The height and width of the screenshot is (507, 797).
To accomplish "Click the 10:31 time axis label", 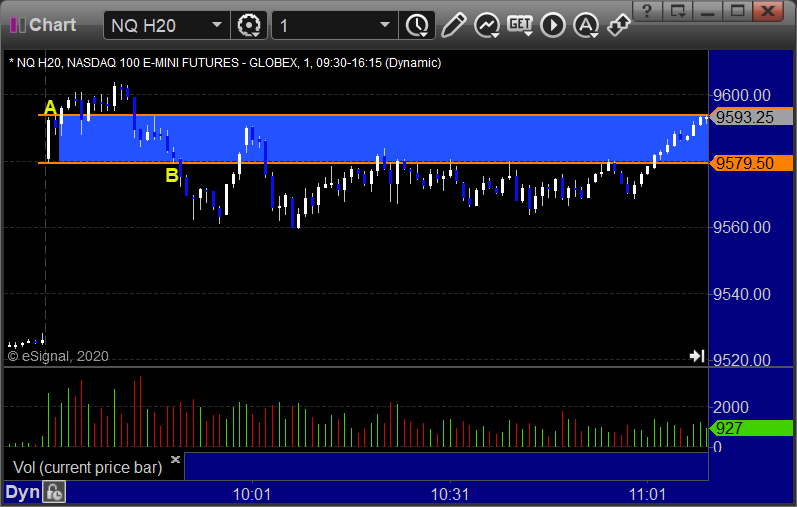I will [x=450, y=494].
